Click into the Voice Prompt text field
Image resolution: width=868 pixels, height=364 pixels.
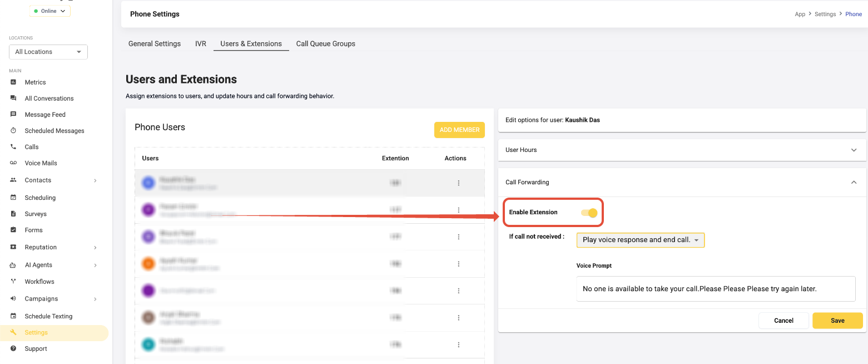pyautogui.click(x=715, y=289)
